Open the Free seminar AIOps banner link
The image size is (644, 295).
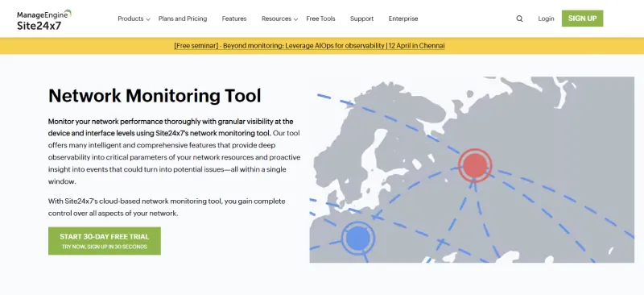309,46
